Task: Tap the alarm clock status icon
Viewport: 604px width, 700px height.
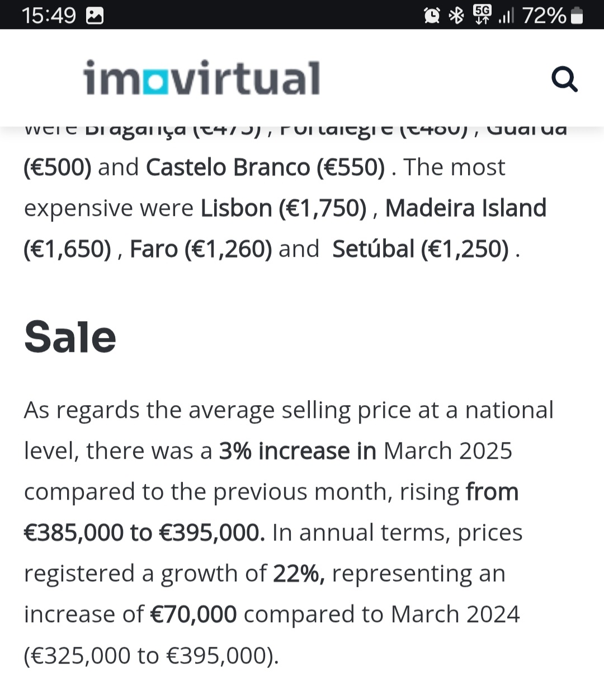Action: pyautogui.click(x=432, y=15)
